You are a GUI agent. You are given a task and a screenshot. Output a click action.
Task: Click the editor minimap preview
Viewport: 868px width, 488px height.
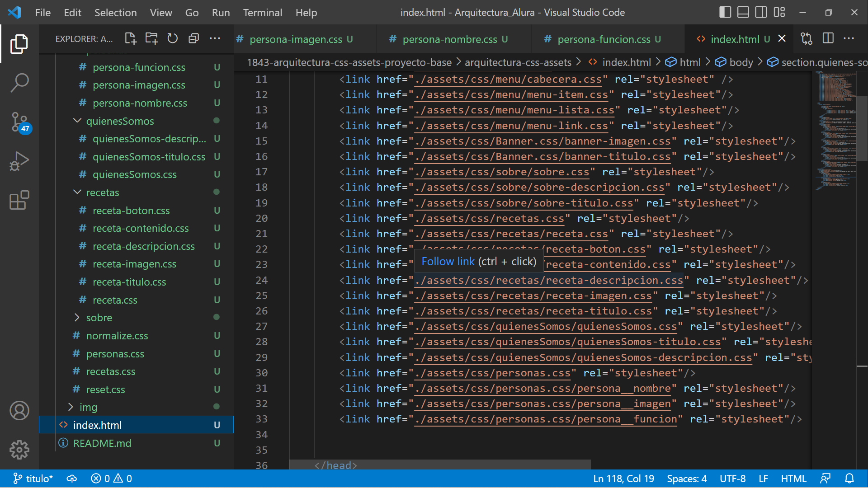pyautogui.click(x=835, y=131)
